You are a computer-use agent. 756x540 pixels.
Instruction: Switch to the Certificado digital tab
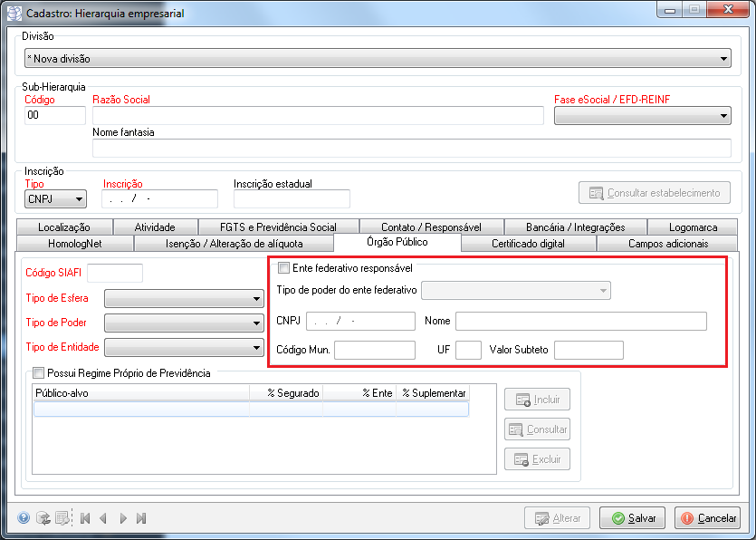(528, 243)
